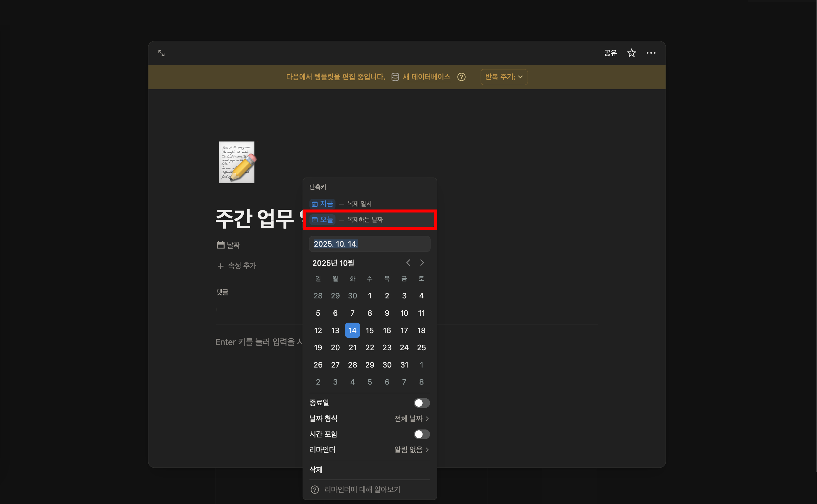Image resolution: width=817 pixels, height=504 pixels.
Task: Expand 날짜 형식 options
Action: tap(411, 418)
